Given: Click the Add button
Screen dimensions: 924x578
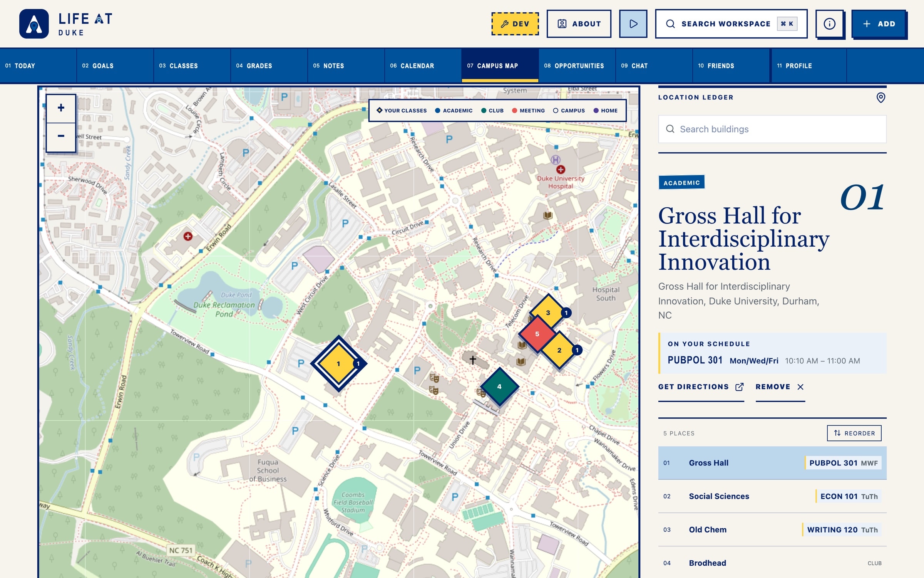Looking at the screenshot, I should click(879, 24).
